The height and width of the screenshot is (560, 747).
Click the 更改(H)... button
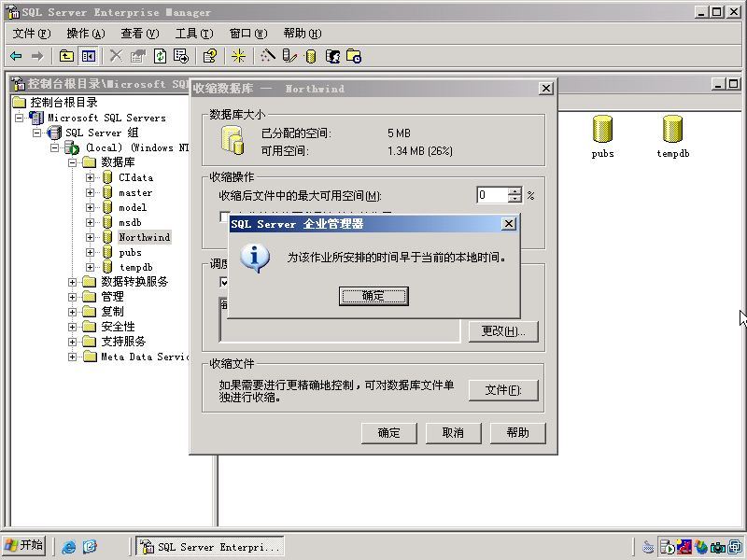point(503,331)
